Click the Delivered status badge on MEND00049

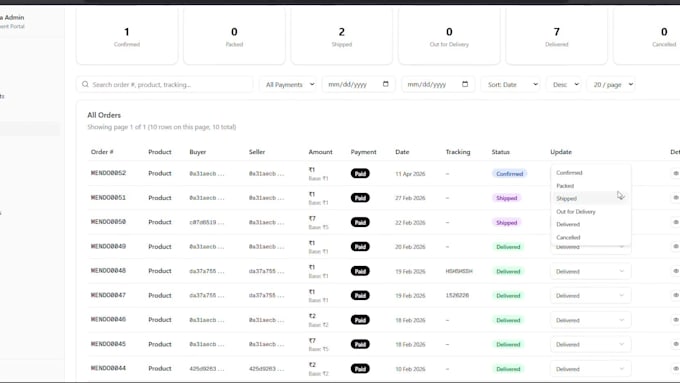click(508, 247)
